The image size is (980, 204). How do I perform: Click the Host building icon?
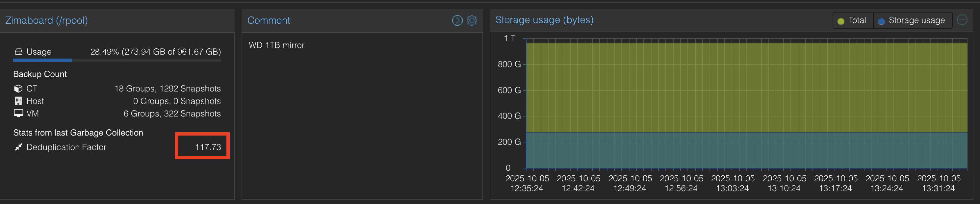[18, 101]
